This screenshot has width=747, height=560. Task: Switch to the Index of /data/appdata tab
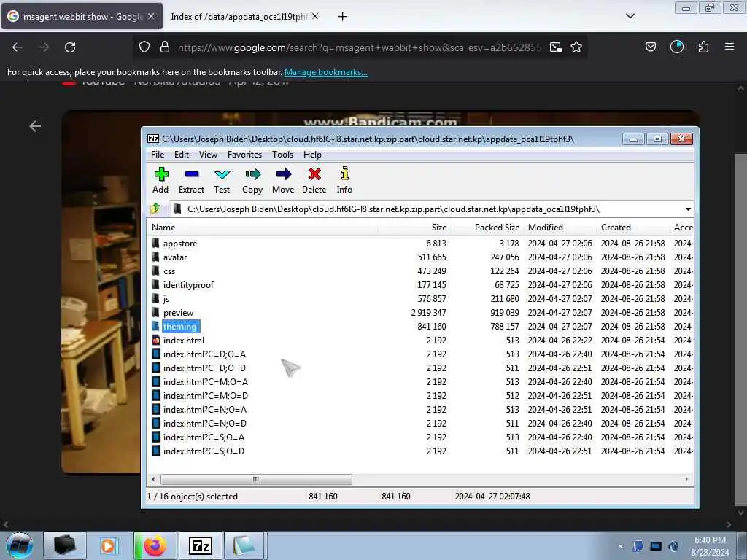pyautogui.click(x=239, y=16)
